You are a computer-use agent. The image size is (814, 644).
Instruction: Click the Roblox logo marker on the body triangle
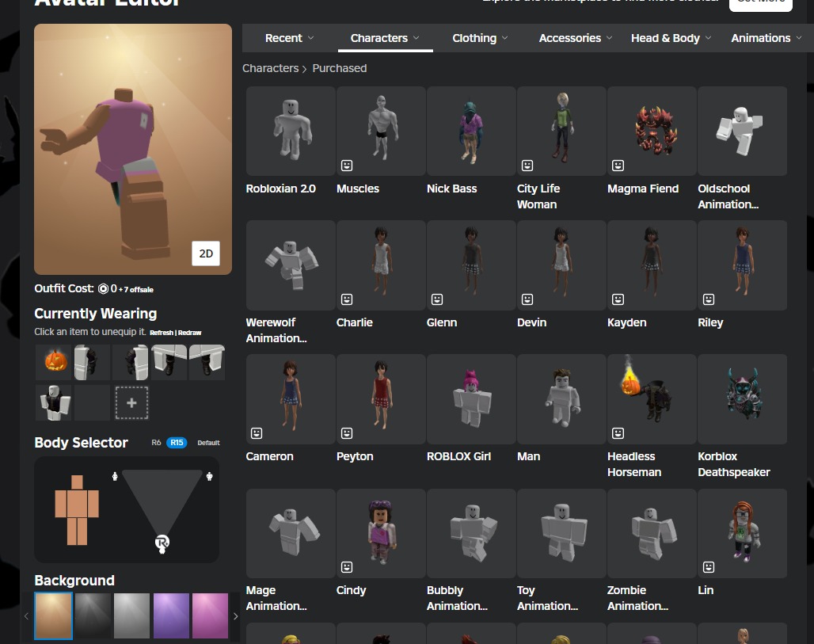click(162, 543)
